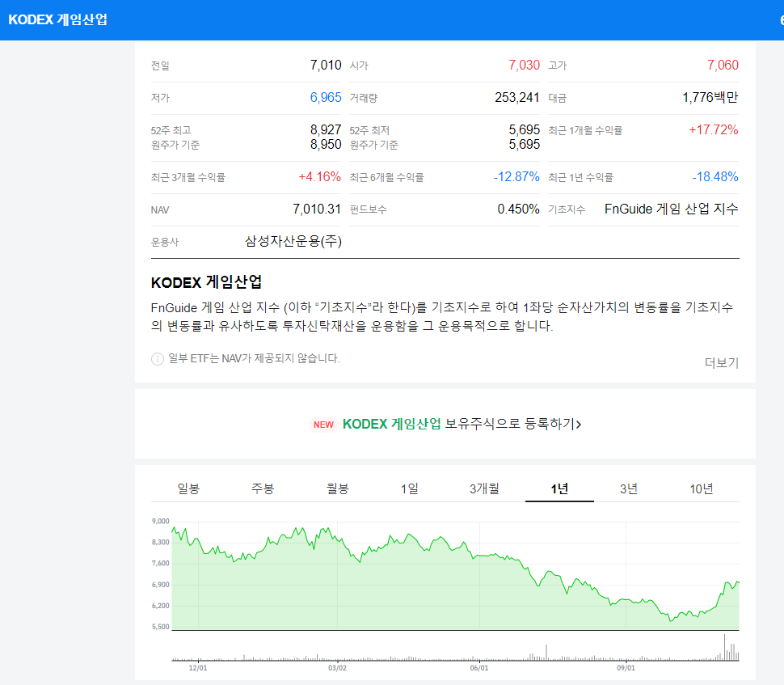Image resolution: width=784 pixels, height=685 pixels.
Task: Click the KODEX 게임산업 title in the blue header
Action: coord(58,19)
